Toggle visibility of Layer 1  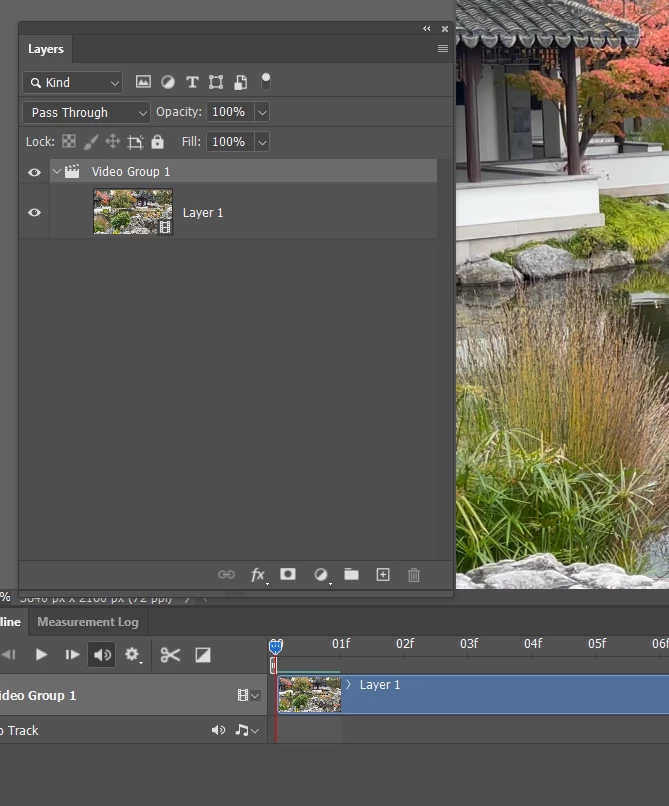[34, 212]
